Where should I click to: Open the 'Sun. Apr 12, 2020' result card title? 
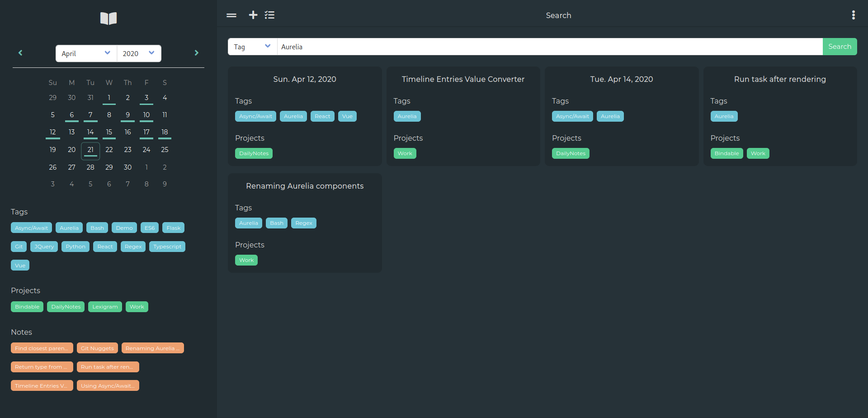(x=305, y=79)
